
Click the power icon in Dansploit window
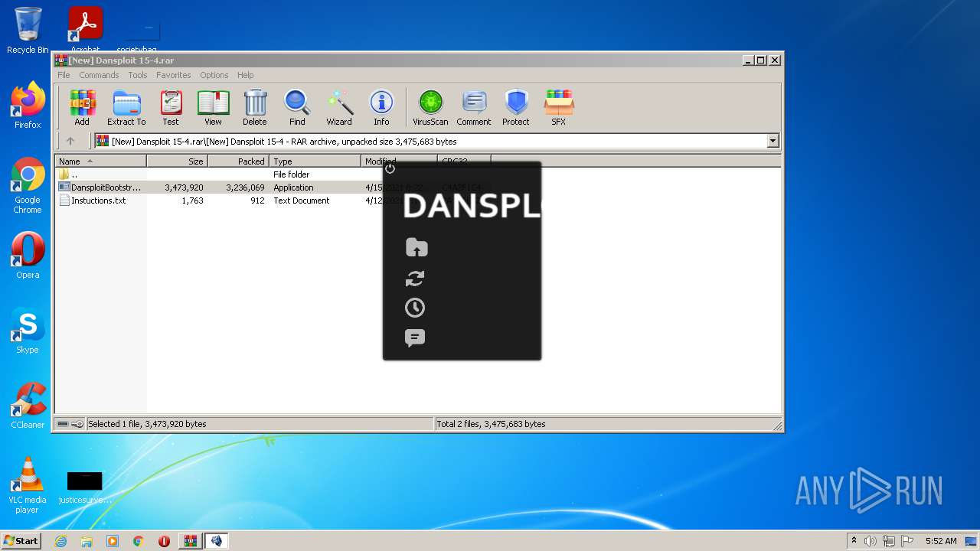click(x=390, y=168)
